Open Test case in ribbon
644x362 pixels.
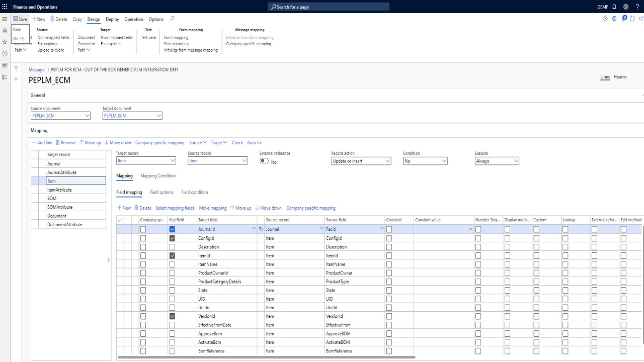pyautogui.click(x=148, y=38)
